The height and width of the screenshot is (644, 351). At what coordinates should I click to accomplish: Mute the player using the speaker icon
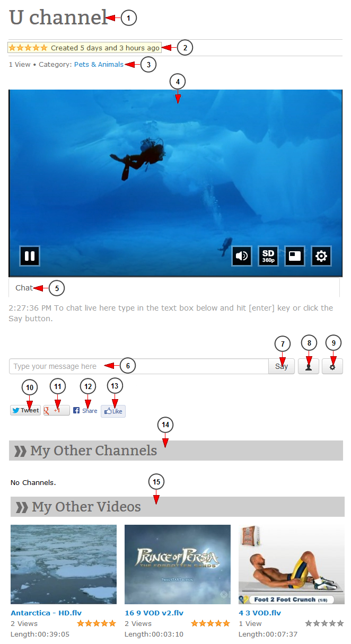(242, 256)
